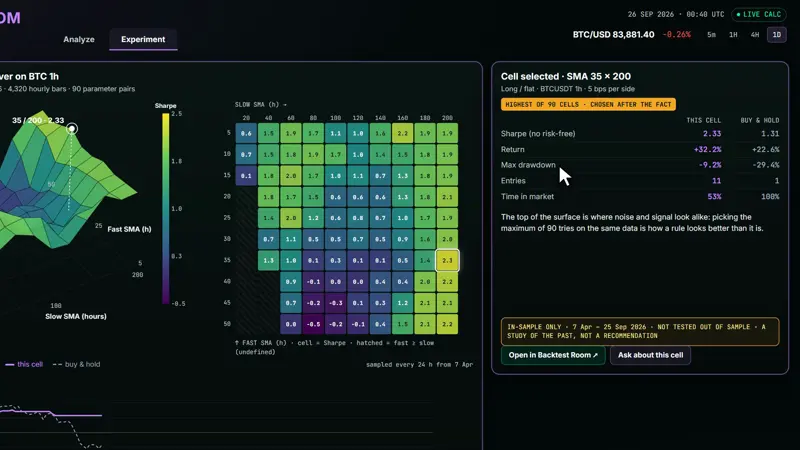
Task: Pick heatmap cell fast 30, slow 160
Action: click(x=403, y=239)
